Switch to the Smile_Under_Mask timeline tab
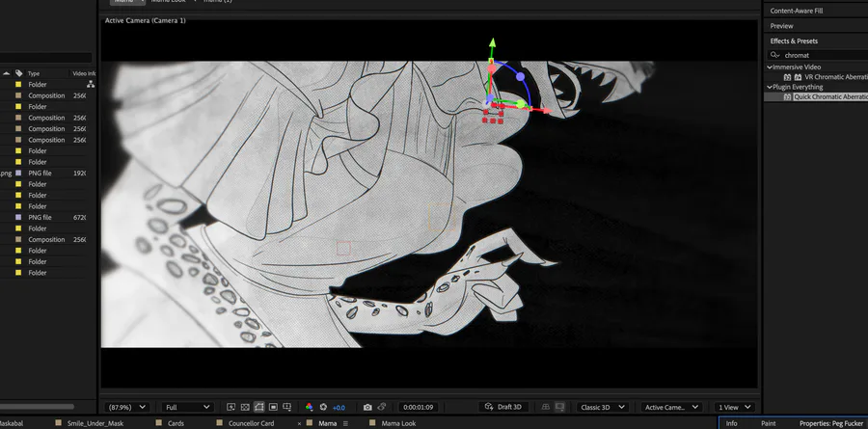Viewport: 868px width, 429px height. click(x=95, y=423)
